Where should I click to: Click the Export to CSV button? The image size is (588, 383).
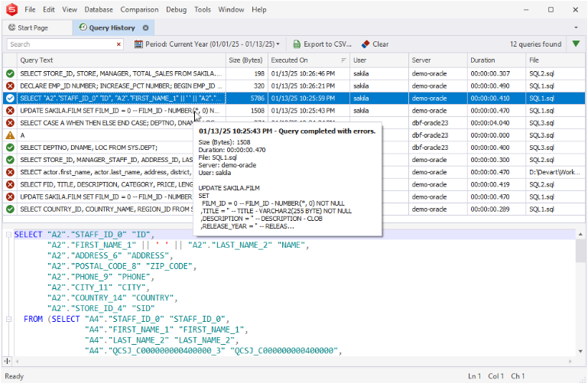point(321,44)
